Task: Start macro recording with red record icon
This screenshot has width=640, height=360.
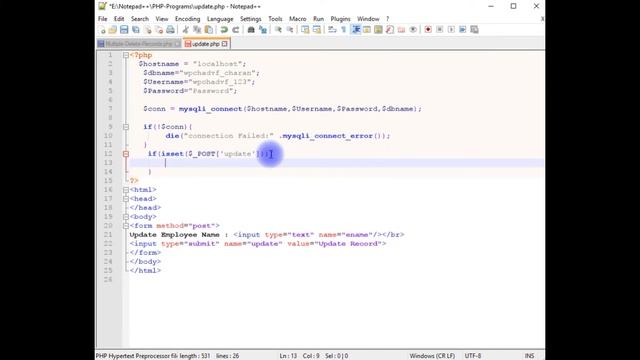Action: 428,30
